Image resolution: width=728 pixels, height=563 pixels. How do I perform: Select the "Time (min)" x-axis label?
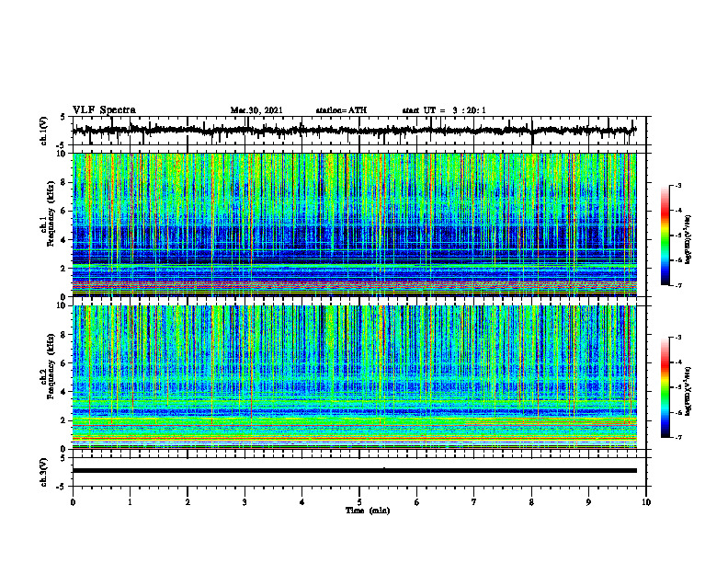368,511
